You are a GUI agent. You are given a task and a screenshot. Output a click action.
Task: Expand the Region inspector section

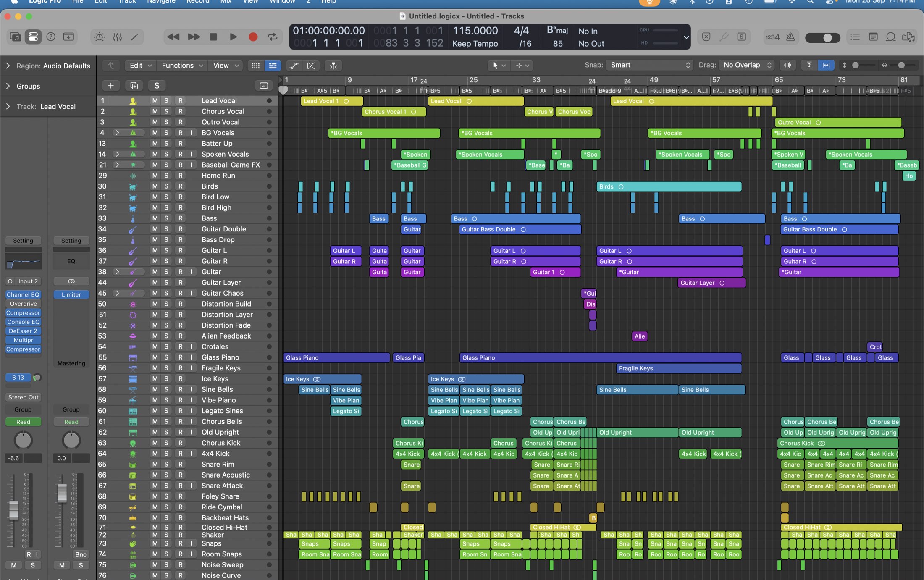pyautogui.click(x=8, y=66)
